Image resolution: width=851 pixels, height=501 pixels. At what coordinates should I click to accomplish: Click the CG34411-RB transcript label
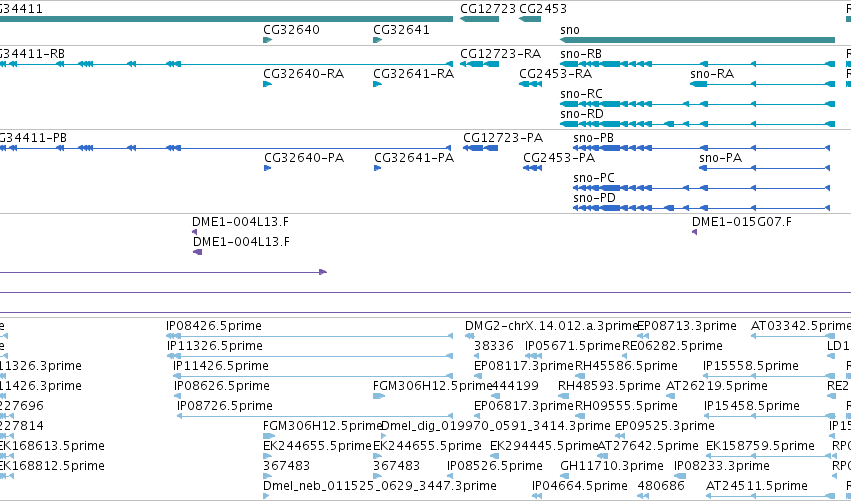(31, 54)
